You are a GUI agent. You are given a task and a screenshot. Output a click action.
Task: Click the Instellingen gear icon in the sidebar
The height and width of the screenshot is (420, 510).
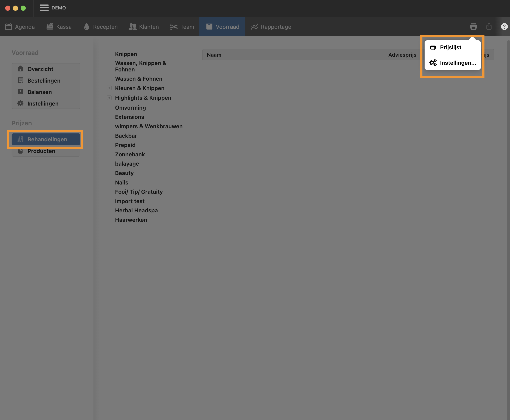[x=20, y=104]
